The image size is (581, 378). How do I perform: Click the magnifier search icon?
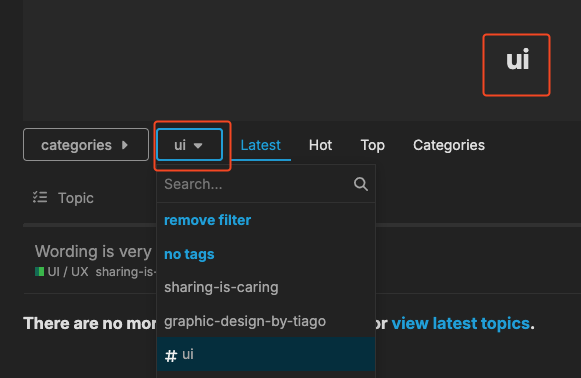(361, 184)
